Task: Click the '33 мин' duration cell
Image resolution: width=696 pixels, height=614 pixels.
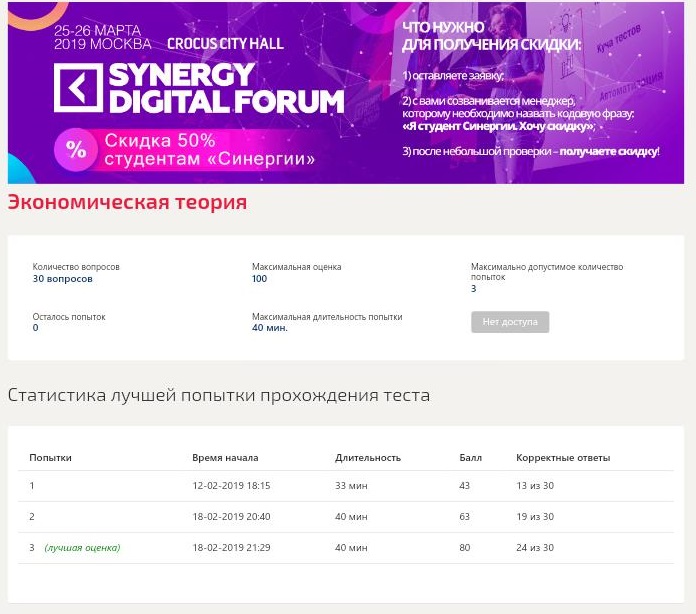Action: pyautogui.click(x=351, y=486)
